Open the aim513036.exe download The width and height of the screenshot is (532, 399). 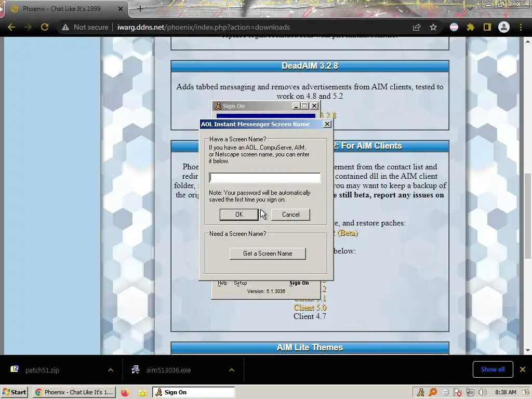pyautogui.click(x=168, y=370)
